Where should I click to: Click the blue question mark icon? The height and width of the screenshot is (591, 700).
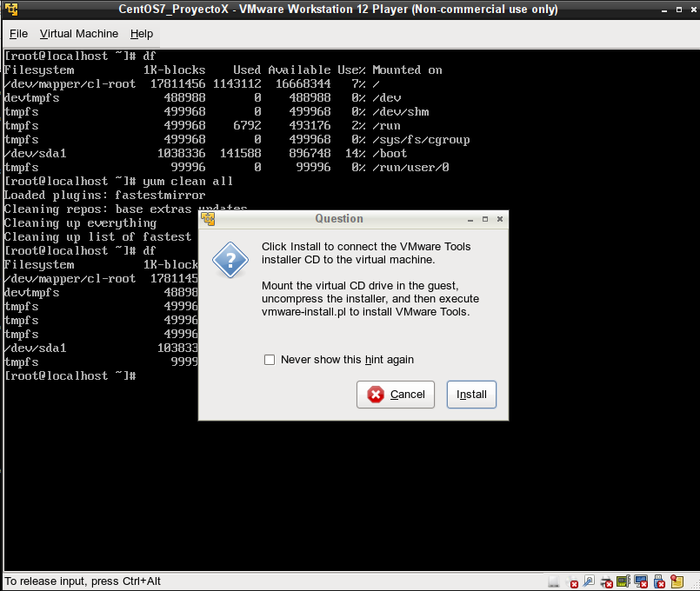tap(230, 260)
